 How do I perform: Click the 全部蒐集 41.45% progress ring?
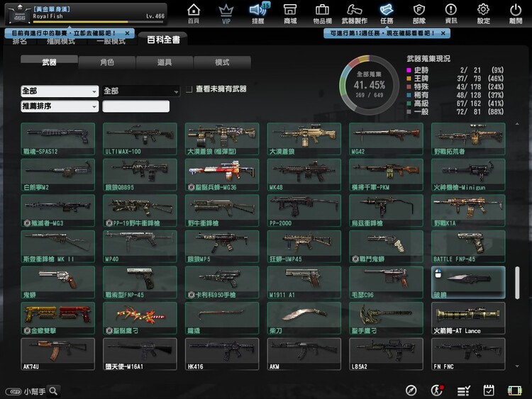[x=369, y=85]
